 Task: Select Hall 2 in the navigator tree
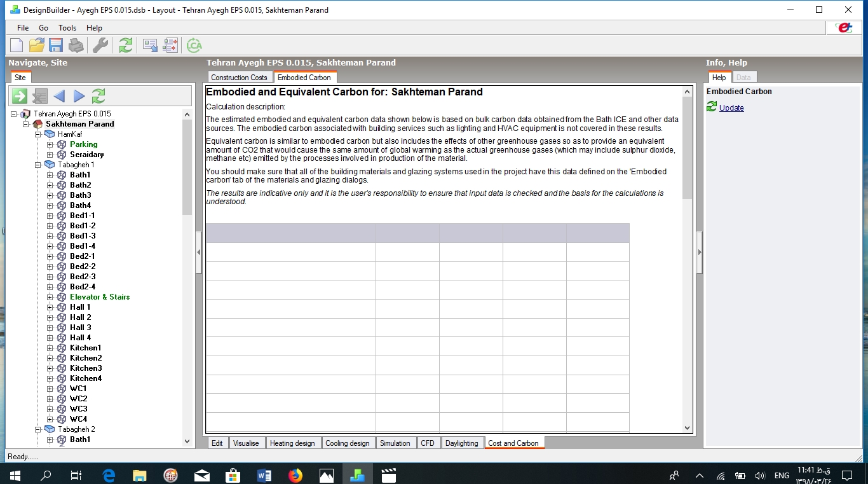[81, 317]
